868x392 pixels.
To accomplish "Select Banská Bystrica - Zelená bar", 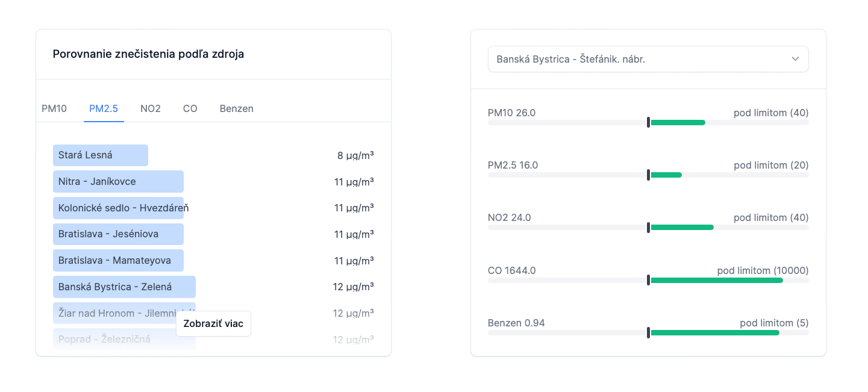I will 124,287.
